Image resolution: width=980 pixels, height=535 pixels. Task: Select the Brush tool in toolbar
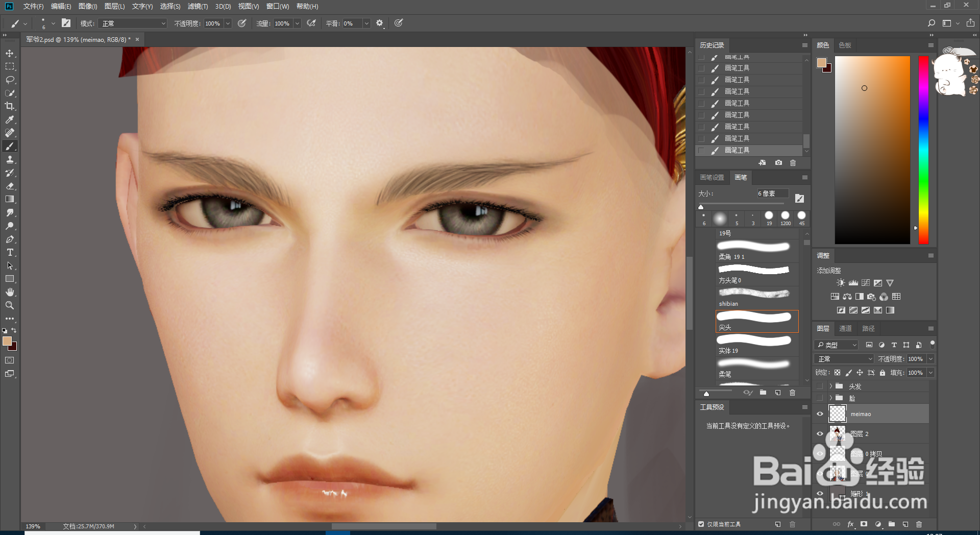(10, 147)
